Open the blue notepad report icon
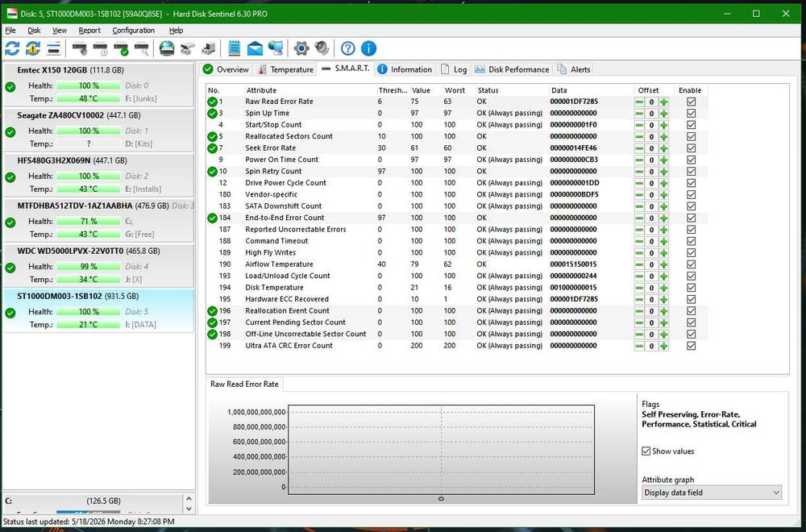 pos(234,49)
